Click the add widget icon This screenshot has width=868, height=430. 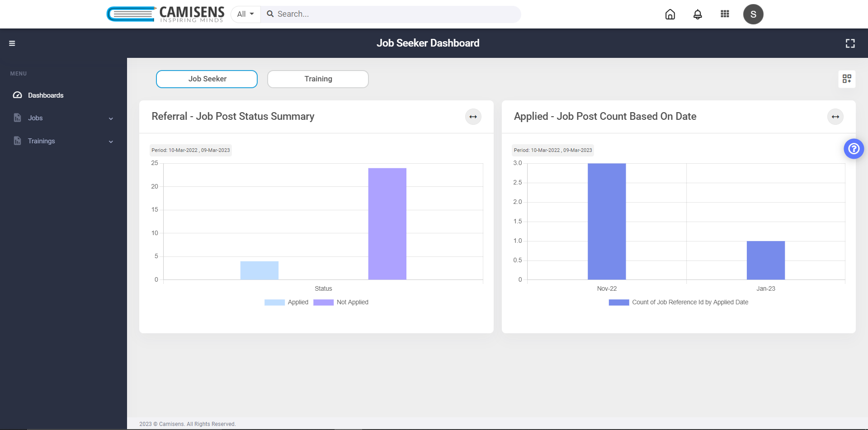click(847, 79)
